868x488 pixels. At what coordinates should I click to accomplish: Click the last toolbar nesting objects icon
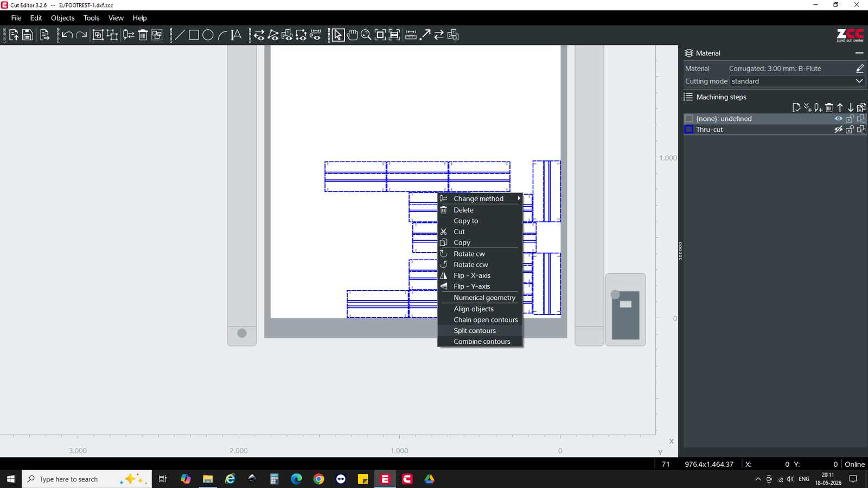[453, 35]
